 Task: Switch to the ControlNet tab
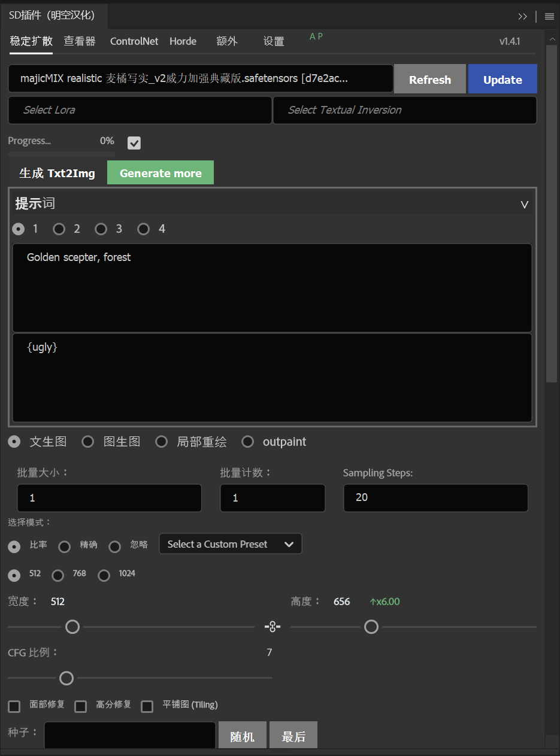134,41
